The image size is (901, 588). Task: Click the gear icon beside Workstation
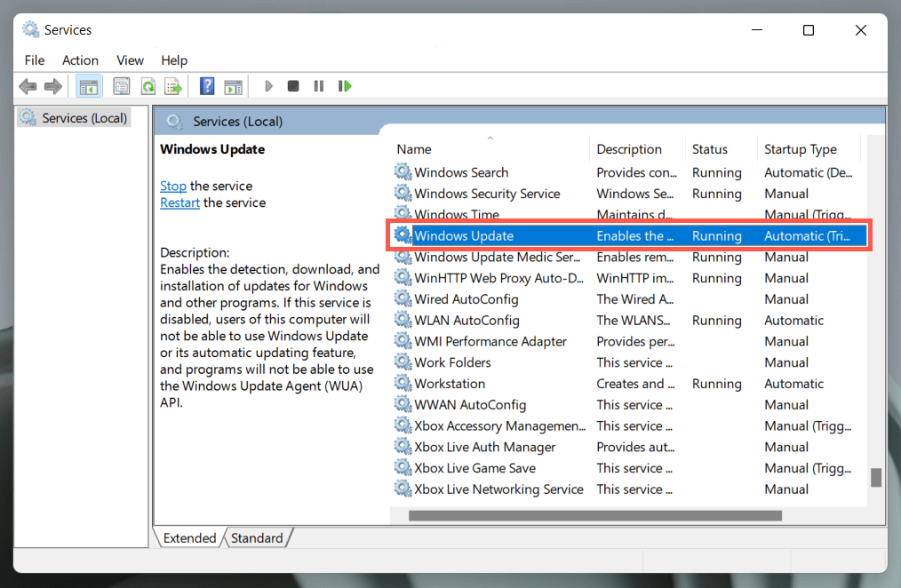tap(403, 383)
